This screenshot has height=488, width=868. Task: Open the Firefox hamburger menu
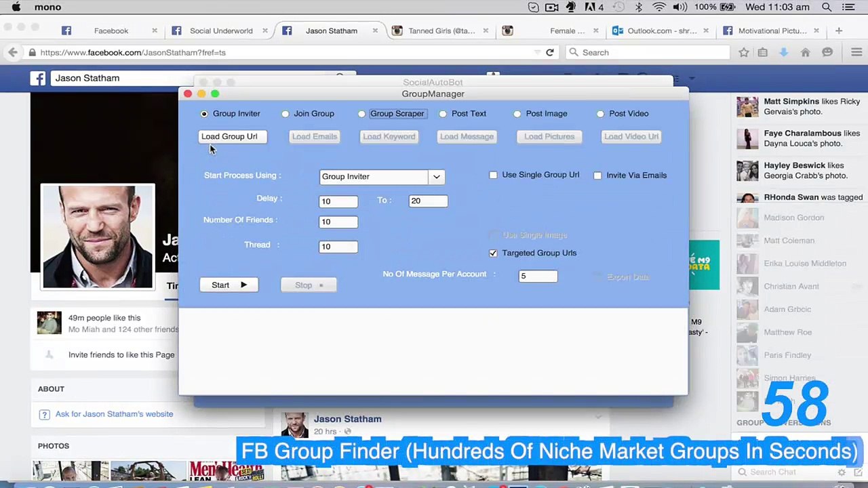point(856,52)
